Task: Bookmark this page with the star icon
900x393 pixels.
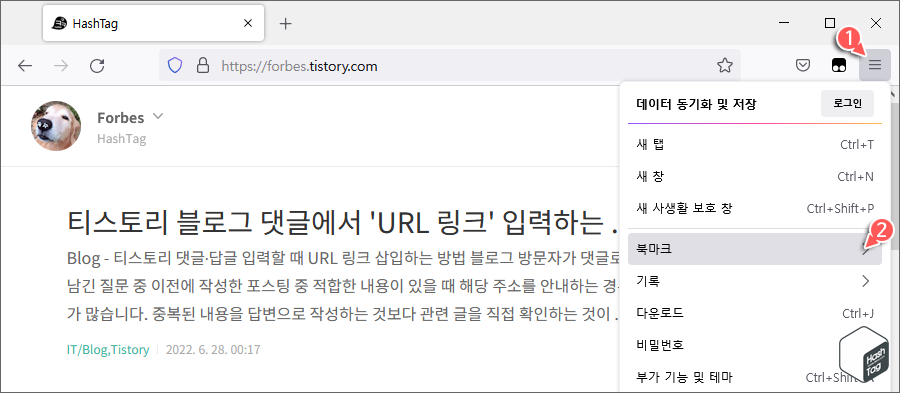Action: pos(725,65)
